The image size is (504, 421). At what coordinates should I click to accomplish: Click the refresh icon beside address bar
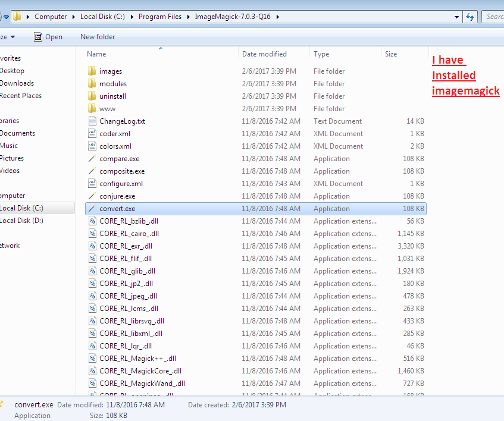pyautogui.click(x=470, y=17)
